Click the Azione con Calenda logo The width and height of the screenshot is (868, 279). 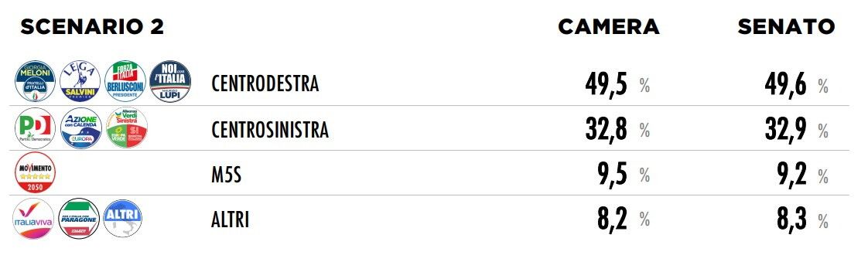(80, 128)
